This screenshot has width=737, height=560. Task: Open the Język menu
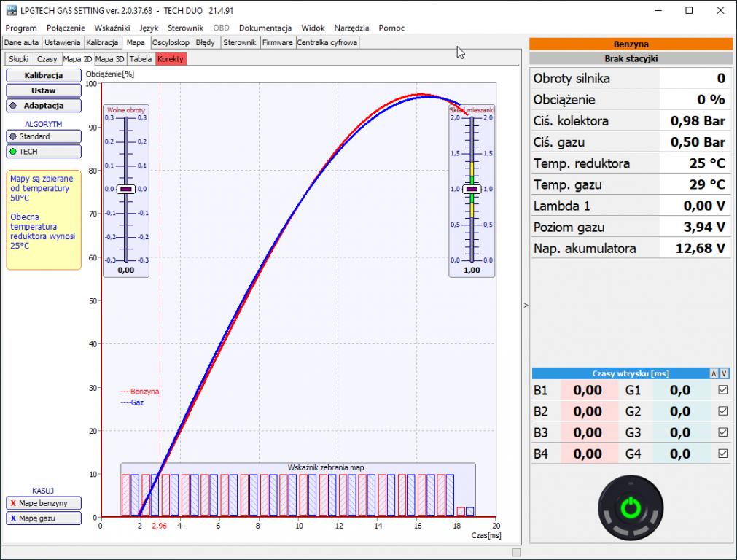[x=149, y=28]
